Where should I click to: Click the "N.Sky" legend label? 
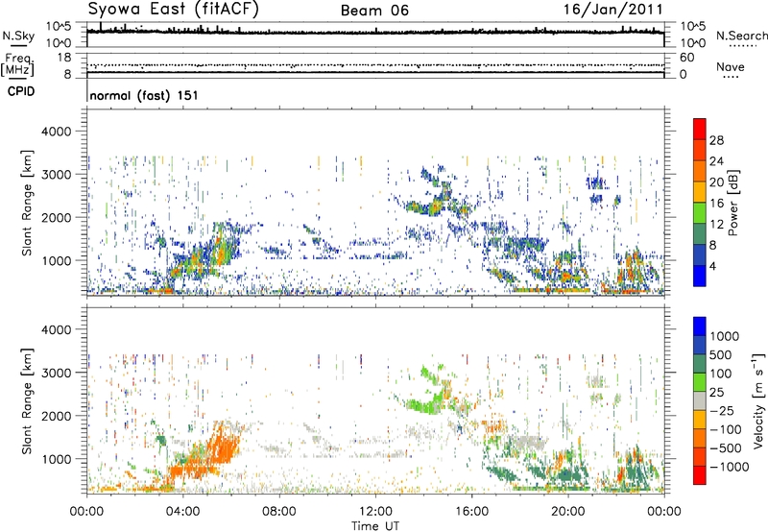tap(18, 36)
